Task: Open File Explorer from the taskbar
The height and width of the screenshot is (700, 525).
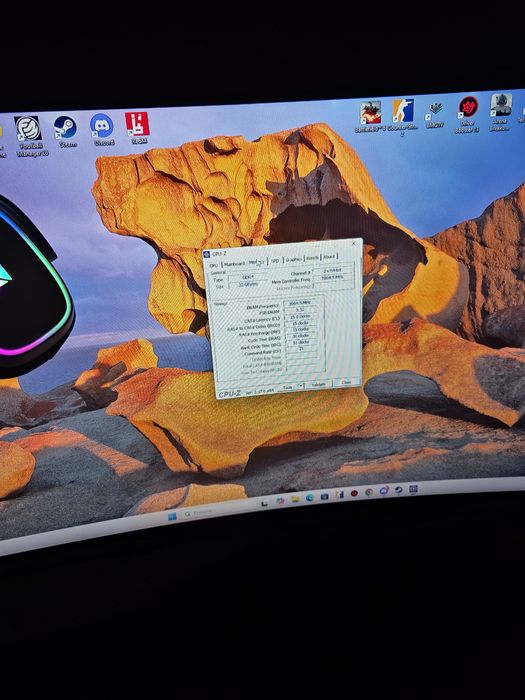Action: click(295, 499)
